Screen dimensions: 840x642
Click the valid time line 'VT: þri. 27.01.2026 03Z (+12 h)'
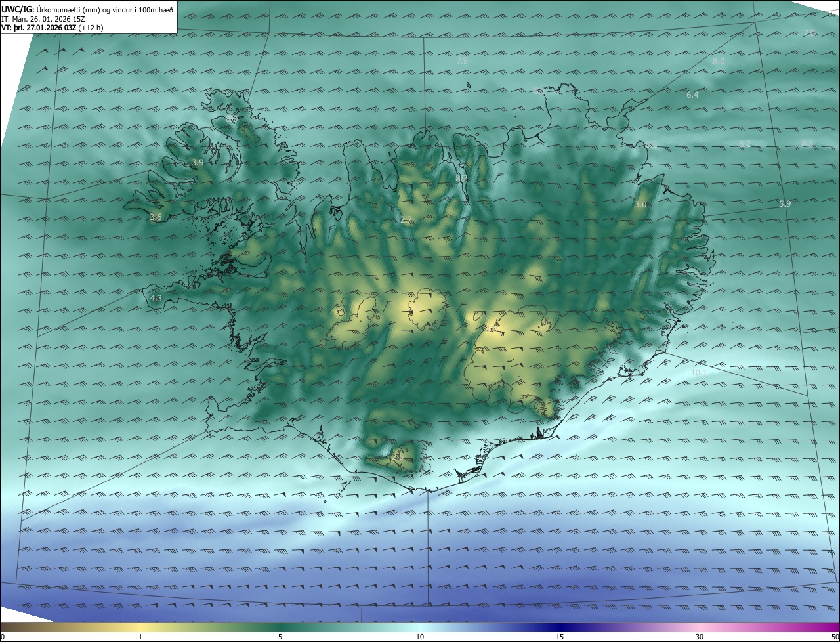[52, 28]
